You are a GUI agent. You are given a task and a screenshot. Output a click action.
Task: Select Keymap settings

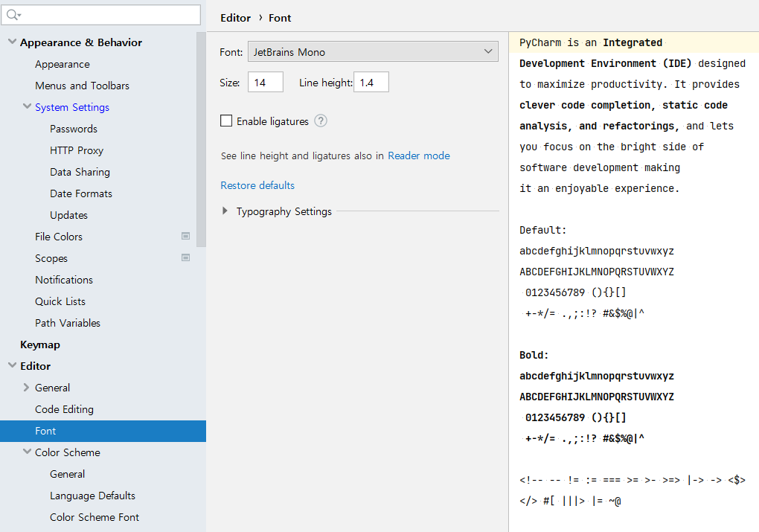(40, 344)
